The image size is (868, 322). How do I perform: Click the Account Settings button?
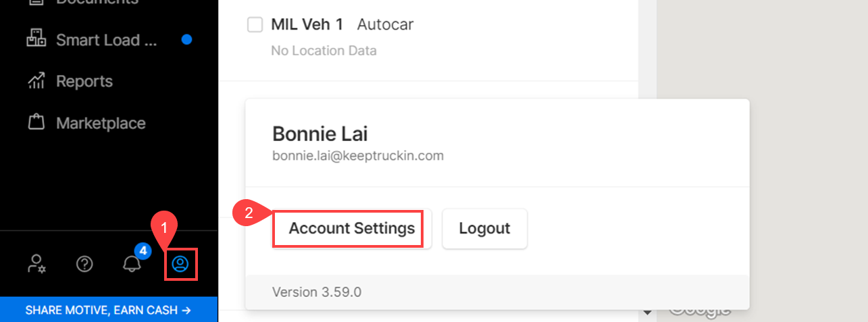[x=352, y=228]
